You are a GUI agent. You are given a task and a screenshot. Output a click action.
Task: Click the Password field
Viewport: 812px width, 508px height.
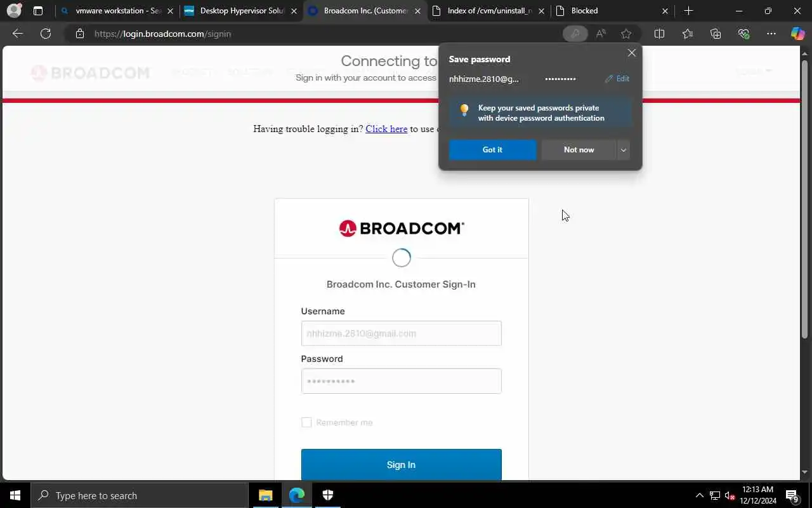[x=401, y=381]
